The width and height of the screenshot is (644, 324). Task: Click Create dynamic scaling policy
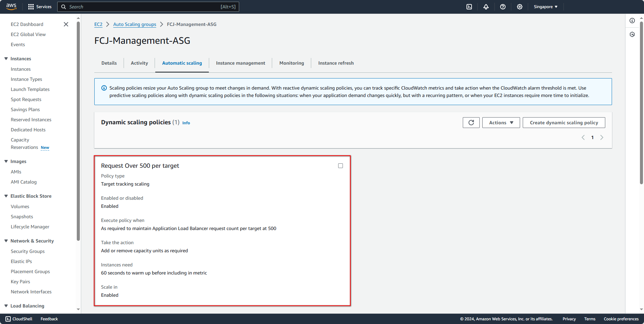tap(563, 122)
